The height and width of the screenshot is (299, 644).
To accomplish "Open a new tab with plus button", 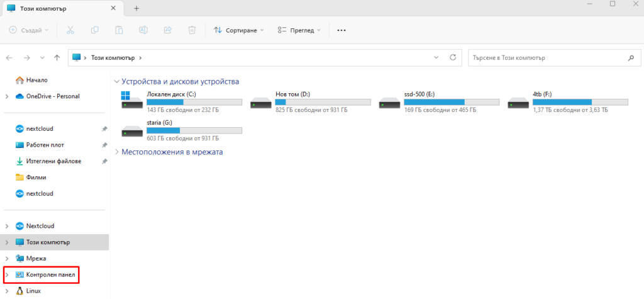I will (136, 8).
